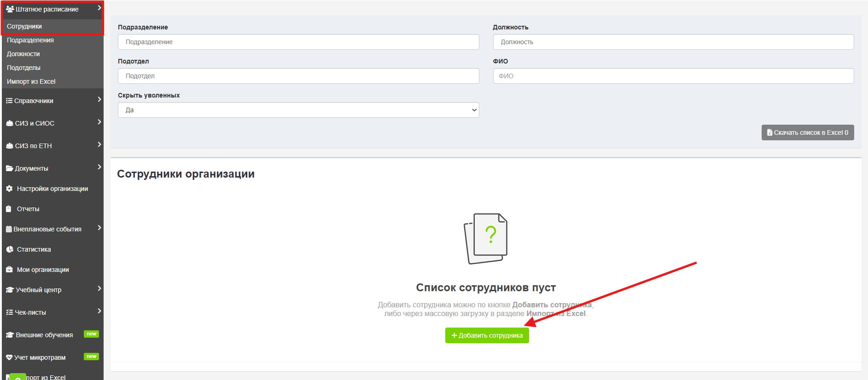This screenshot has height=380, width=868.
Task: Click the Штатное расписание people icon
Action: pyautogui.click(x=10, y=9)
